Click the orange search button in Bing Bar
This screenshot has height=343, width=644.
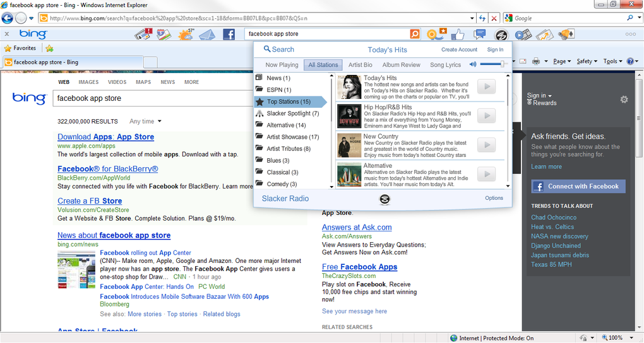[x=415, y=34]
